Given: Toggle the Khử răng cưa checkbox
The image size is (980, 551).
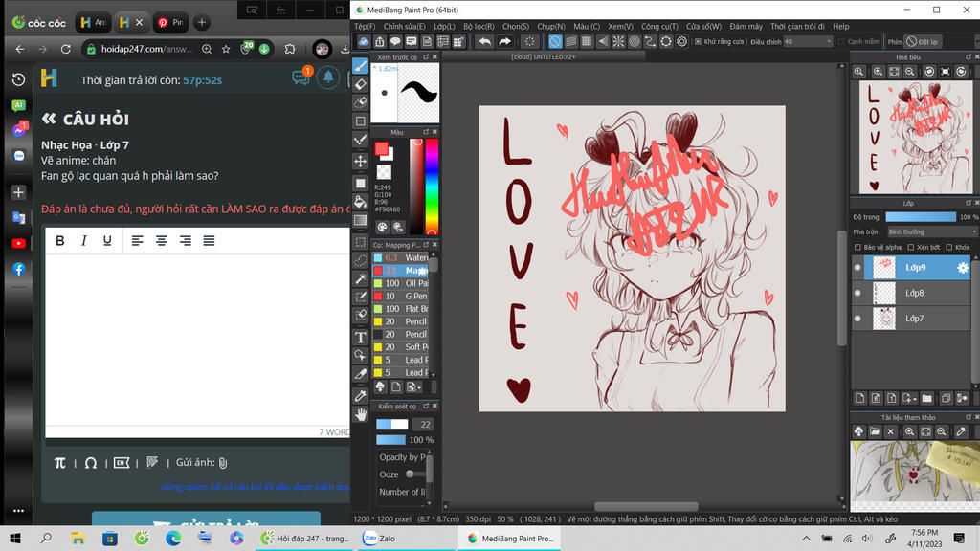Looking at the screenshot, I should [698, 42].
